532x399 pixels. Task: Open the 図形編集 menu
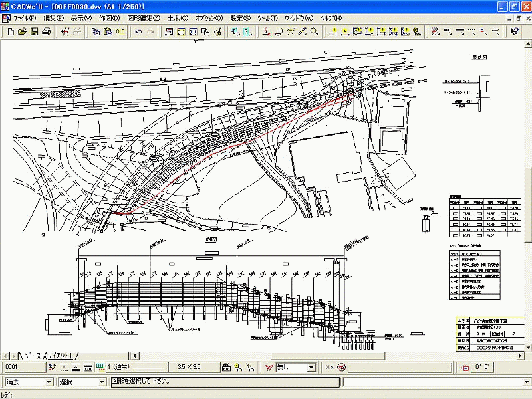(x=143, y=18)
